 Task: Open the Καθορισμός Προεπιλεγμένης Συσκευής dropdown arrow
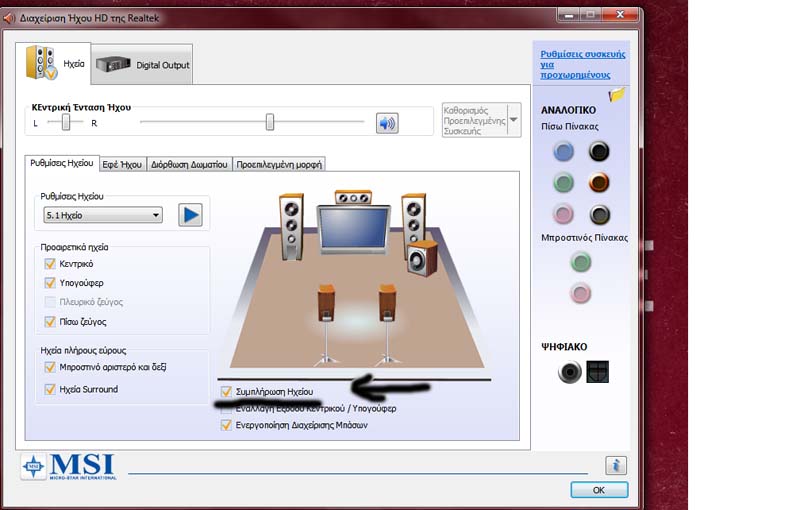[514, 120]
